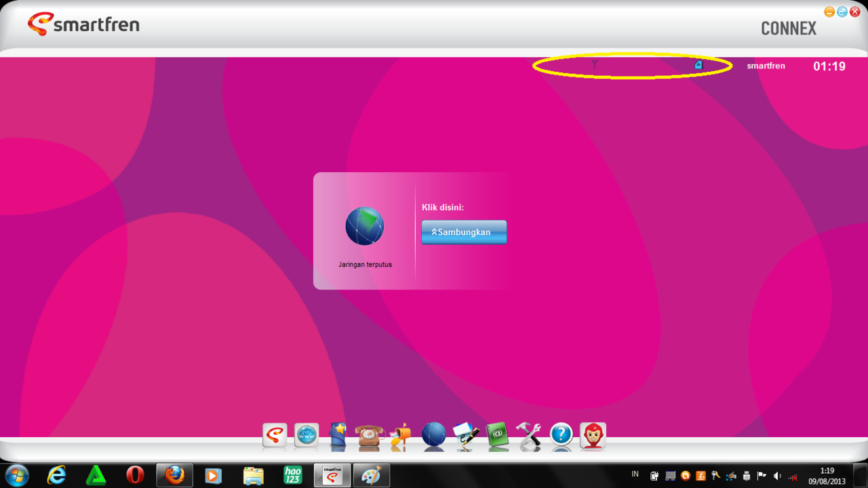Click the keys tray icon

pos(715,476)
